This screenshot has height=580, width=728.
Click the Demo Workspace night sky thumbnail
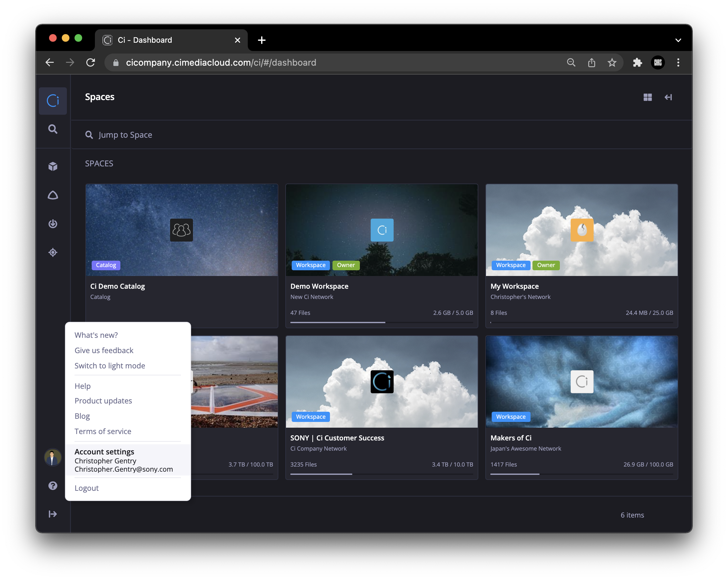[x=382, y=230]
